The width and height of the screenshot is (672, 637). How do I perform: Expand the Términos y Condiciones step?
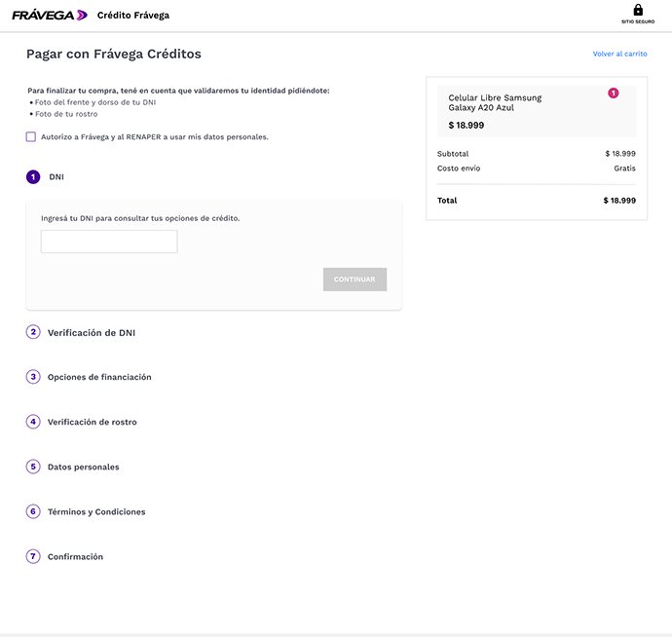tap(96, 511)
